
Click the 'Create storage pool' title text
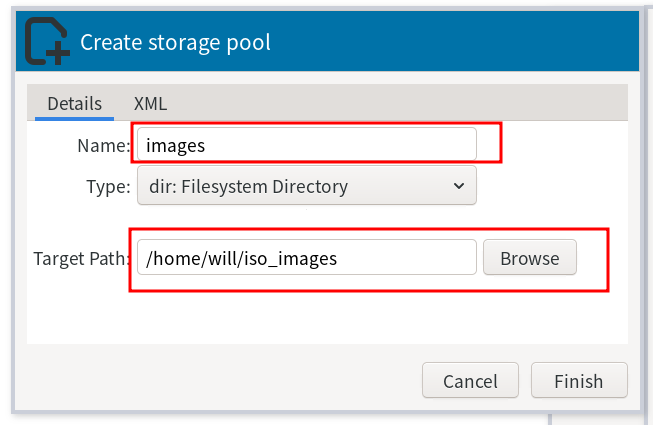tap(175, 42)
